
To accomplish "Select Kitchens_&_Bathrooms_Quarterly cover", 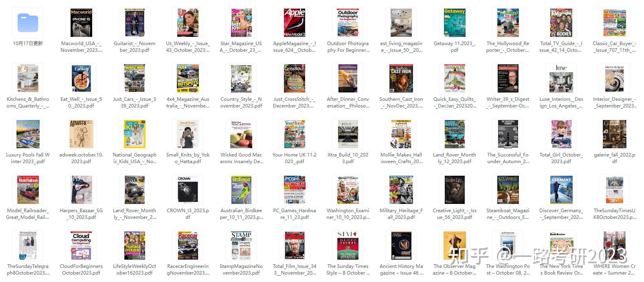I will 28,78.
